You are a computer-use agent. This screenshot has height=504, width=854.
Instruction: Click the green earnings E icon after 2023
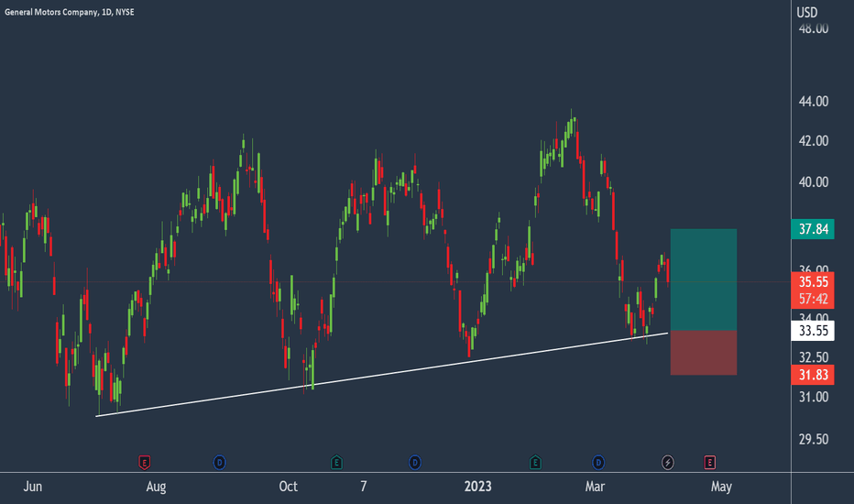pyautogui.click(x=535, y=463)
